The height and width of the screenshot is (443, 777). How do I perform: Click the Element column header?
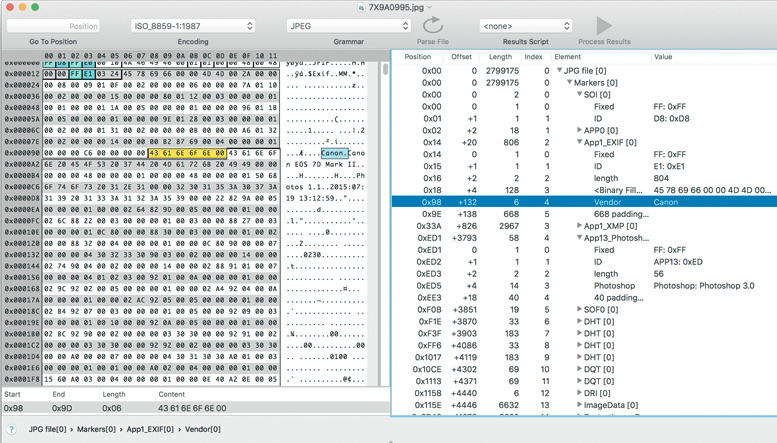click(x=567, y=57)
